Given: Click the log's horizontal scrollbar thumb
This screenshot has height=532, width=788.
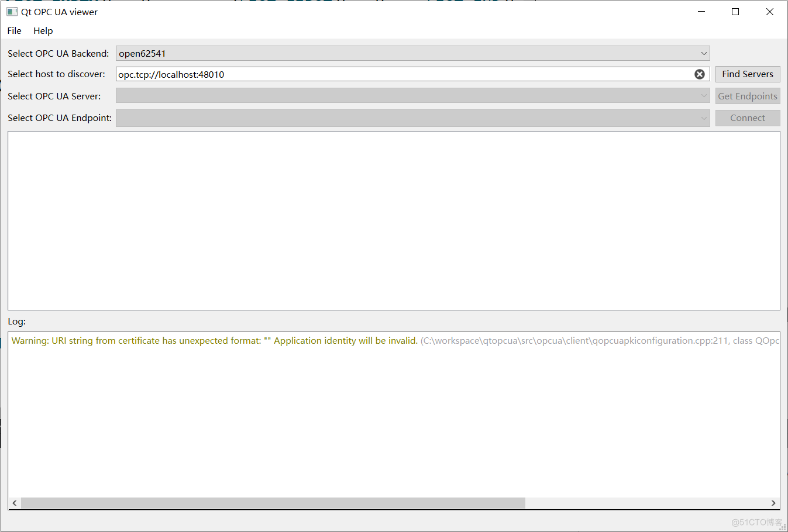Looking at the screenshot, I should click(273, 503).
